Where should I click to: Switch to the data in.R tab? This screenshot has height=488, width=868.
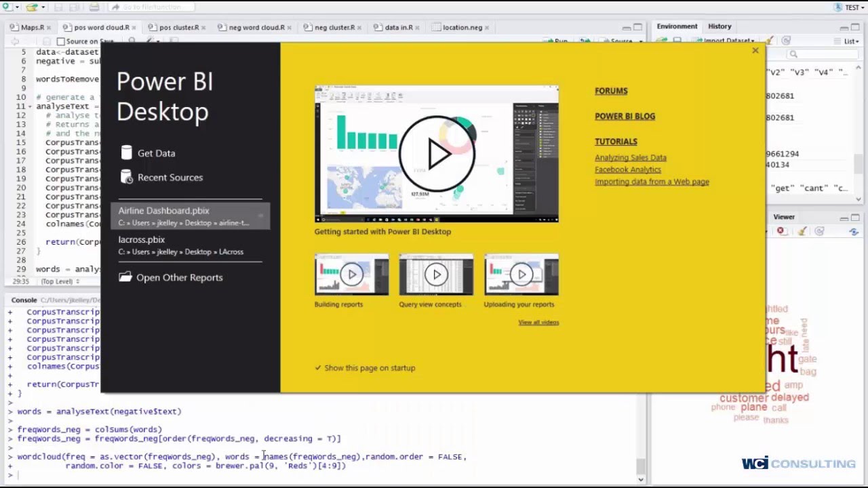pos(397,28)
